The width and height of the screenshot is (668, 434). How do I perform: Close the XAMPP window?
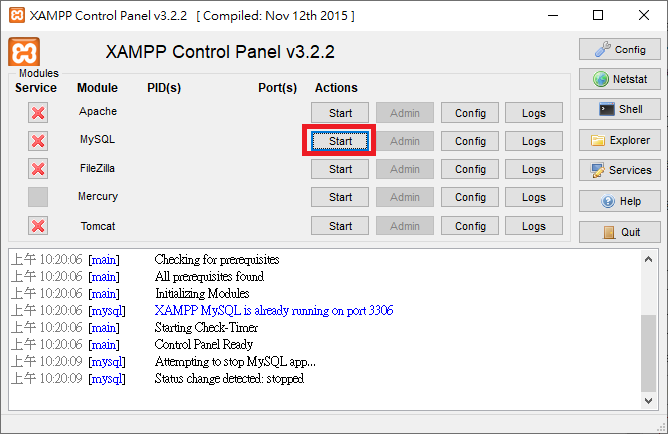(x=644, y=15)
